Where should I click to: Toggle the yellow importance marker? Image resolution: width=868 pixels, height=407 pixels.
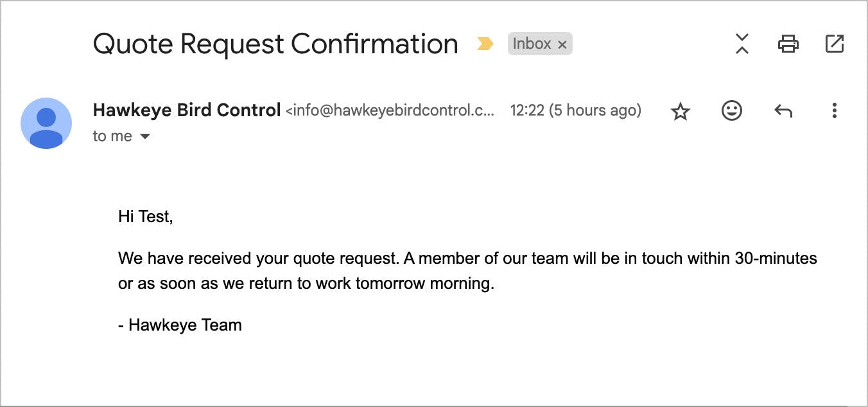(x=485, y=44)
